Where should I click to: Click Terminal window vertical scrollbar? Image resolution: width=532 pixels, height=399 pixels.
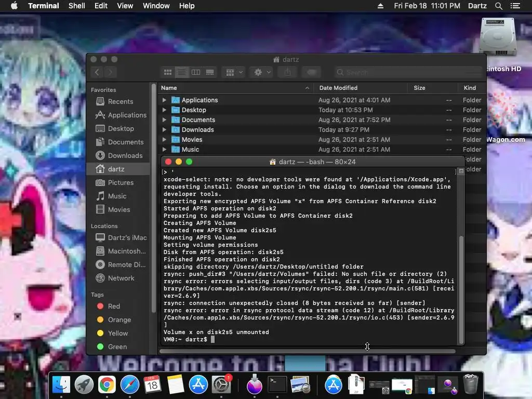(461, 289)
